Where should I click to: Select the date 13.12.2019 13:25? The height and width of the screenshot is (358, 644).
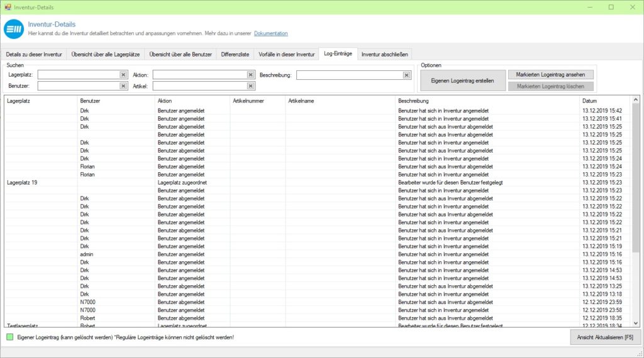(602, 286)
